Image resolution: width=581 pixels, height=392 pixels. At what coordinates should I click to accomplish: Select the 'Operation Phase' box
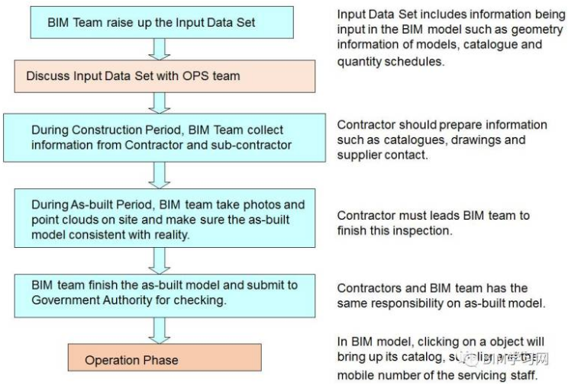164,357
